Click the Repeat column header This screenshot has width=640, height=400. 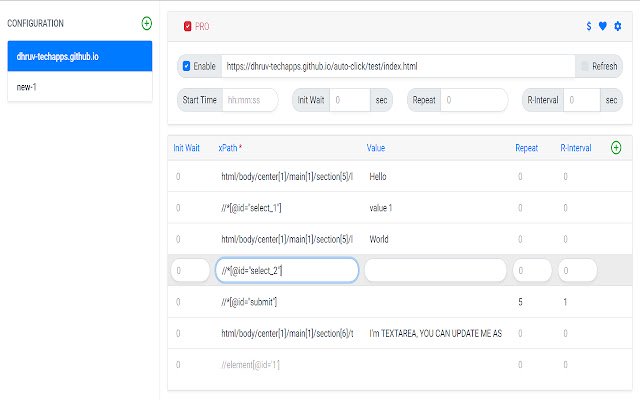(x=527, y=148)
